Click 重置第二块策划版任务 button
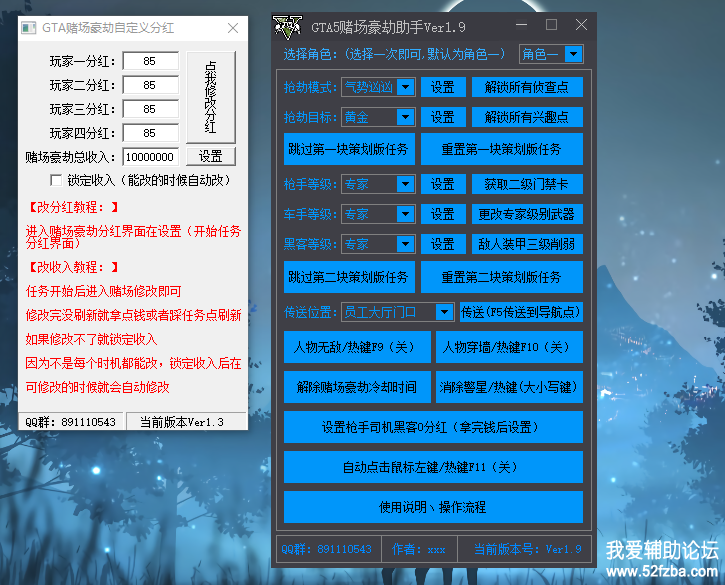This screenshot has width=725, height=585. coord(502,277)
